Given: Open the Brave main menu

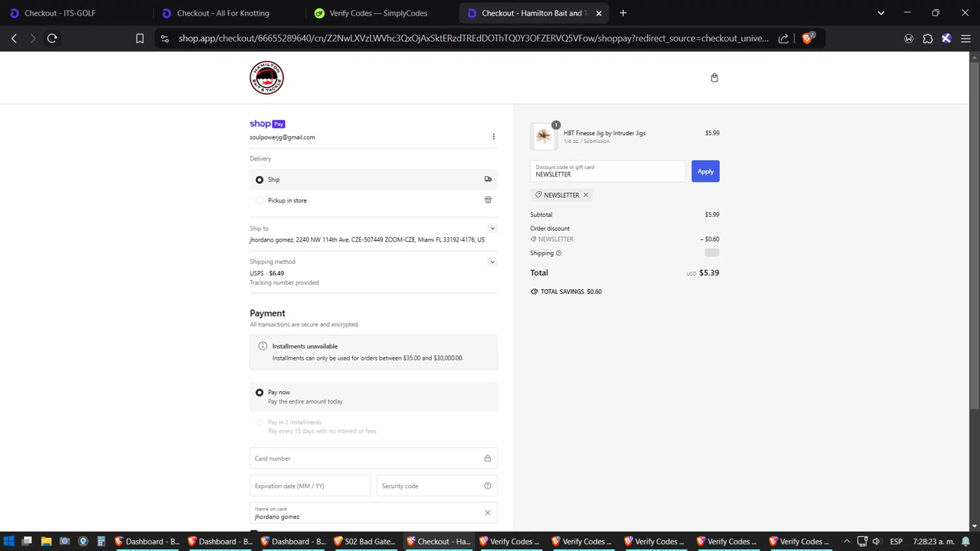Looking at the screenshot, I should pyautogui.click(x=966, y=39).
